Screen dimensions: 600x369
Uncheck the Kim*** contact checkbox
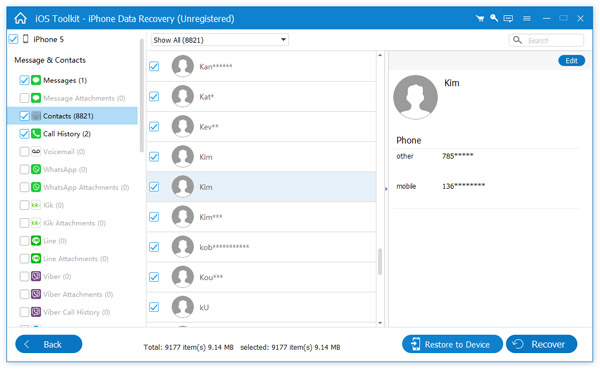(x=154, y=217)
